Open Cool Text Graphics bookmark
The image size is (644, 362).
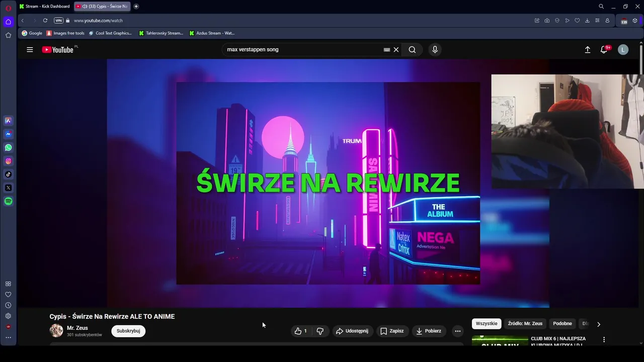coord(110,33)
